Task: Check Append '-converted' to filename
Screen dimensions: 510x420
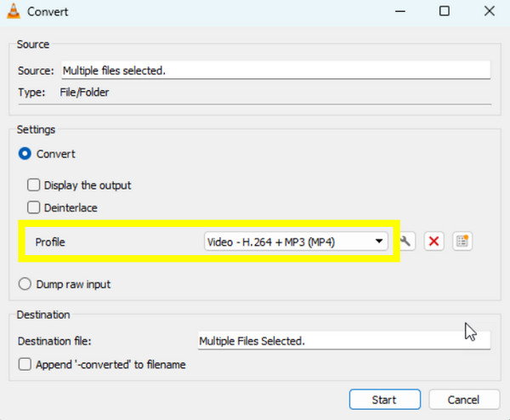Action: tap(25, 365)
